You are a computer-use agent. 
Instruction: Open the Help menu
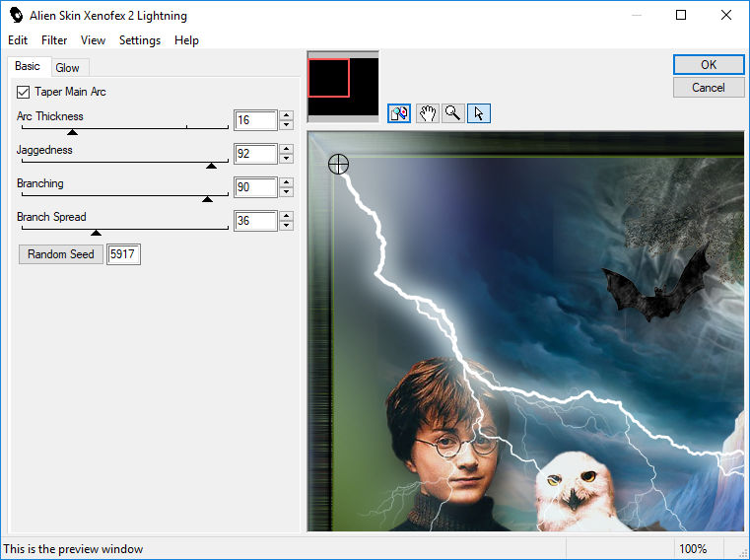pyautogui.click(x=186, y=40)
